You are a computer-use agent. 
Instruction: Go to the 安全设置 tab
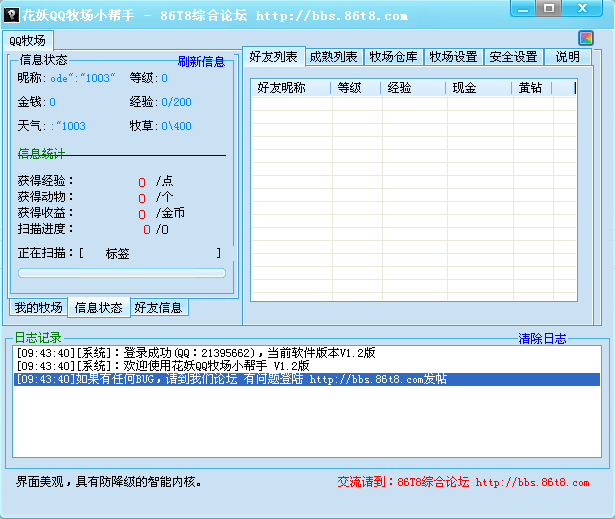click(514, 57)
